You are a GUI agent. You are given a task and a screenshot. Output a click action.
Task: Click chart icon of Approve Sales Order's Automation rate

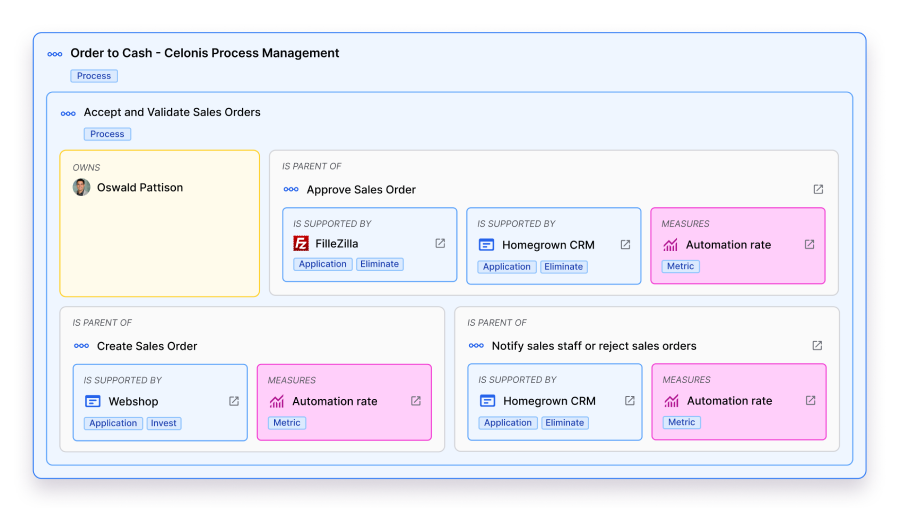point(670,245)
